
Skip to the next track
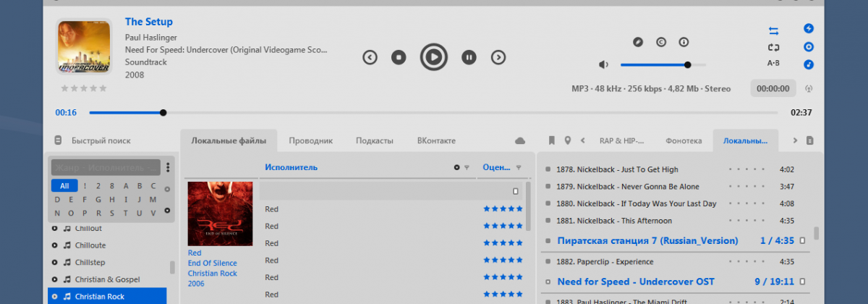tap(498, 56)
